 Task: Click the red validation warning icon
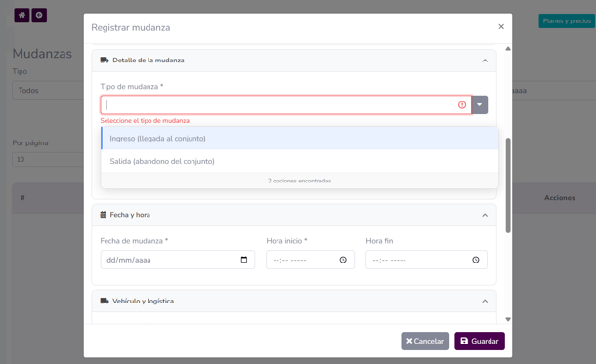point(462,104)
